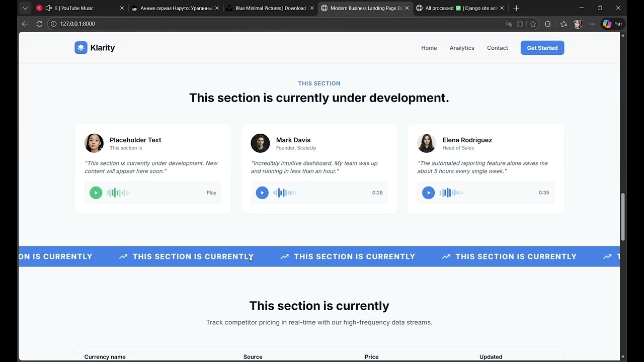
Task: Open the tab search dropdown arrow
Action: (x=25, y=8)
